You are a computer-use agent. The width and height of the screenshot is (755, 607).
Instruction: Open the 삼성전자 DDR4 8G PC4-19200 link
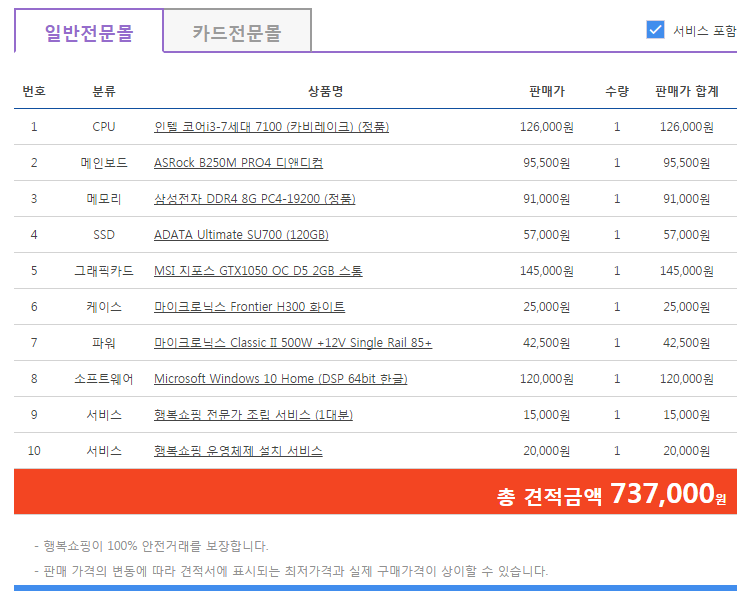[x=255, y=199]
